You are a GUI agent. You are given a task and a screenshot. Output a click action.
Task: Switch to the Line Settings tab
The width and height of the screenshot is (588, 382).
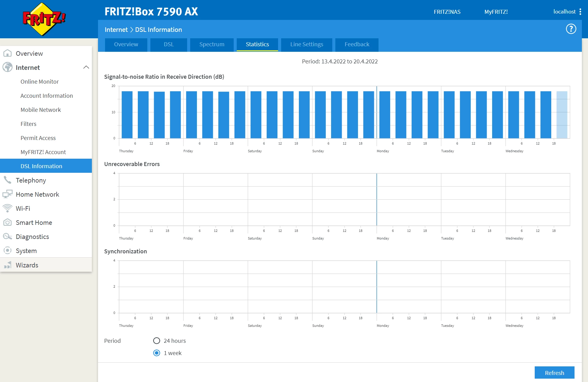point(307,44)
